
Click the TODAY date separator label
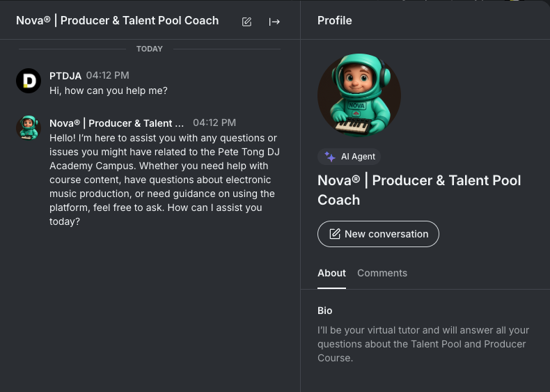click(150, 49)
